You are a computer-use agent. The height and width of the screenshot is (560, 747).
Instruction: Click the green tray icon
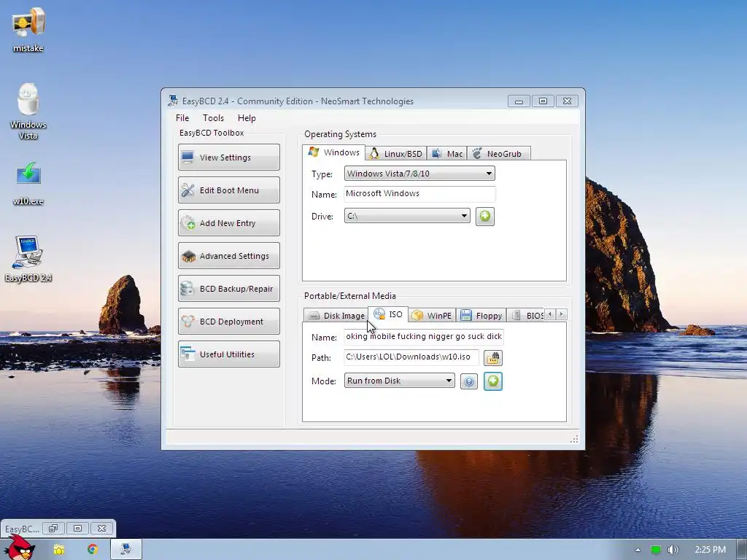[656, 550]
